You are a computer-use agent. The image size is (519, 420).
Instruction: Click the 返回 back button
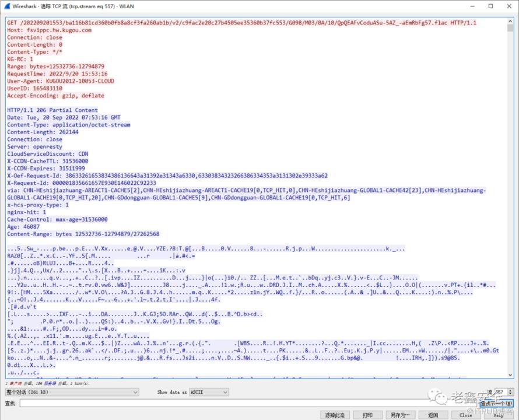tap(433, 415)
